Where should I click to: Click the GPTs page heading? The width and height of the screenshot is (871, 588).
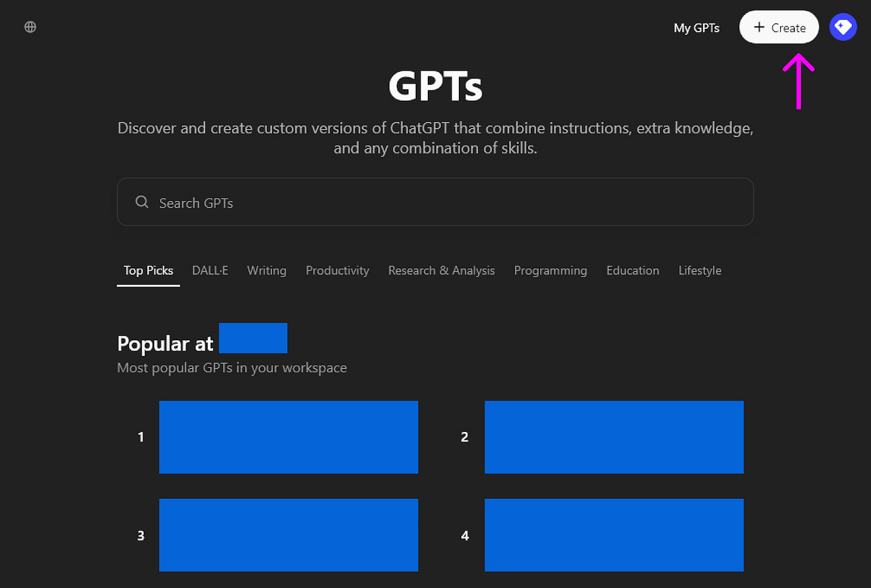[x=435, y=86]
